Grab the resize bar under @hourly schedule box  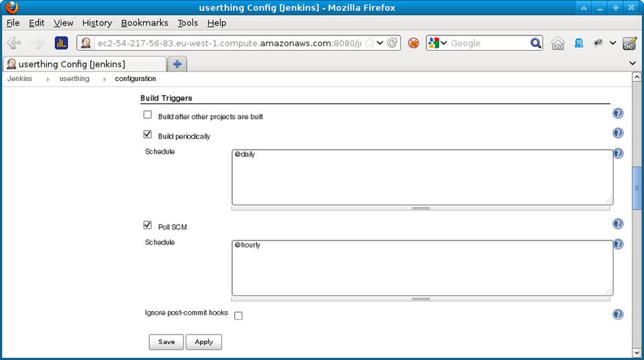421,300
